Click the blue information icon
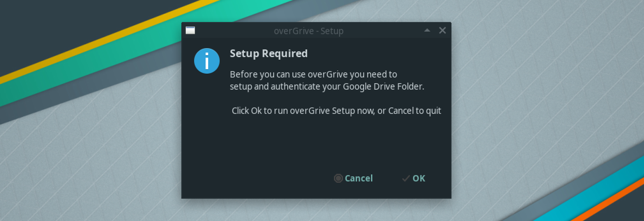 tap(207, 61)
